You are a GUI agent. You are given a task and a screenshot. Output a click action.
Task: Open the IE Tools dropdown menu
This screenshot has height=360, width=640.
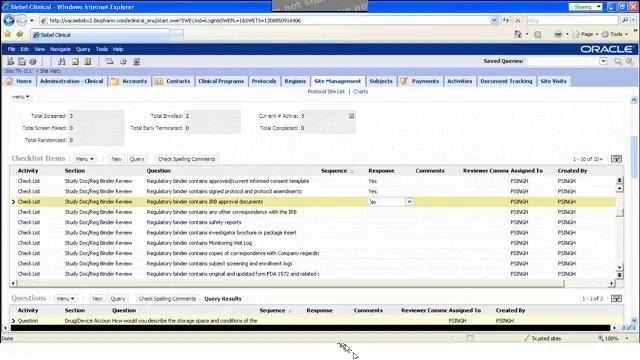click(616, 34)
